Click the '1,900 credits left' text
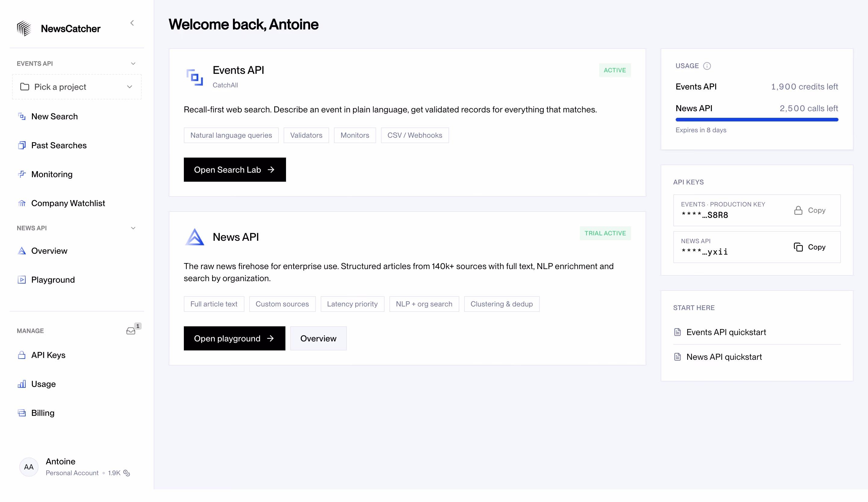Screen dimensions: 868x502 click(x=804, y=87)
